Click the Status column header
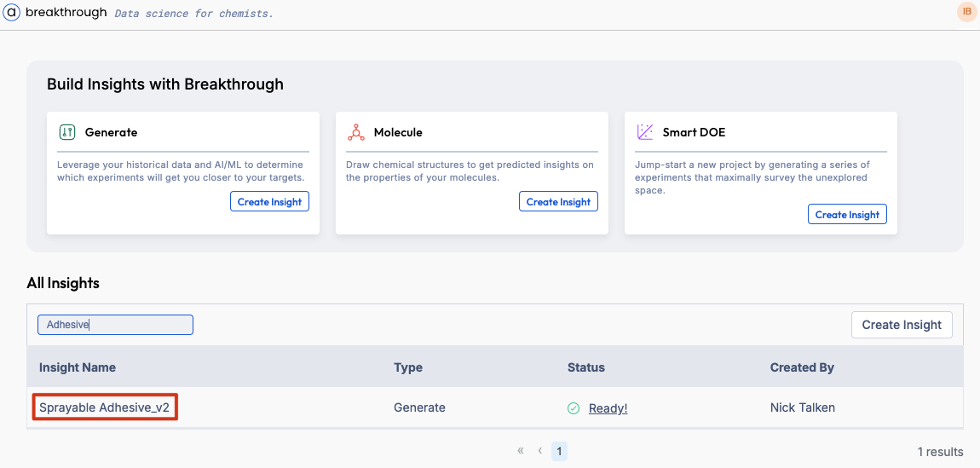This screenshot has width=980, height=468. tap(585, 367)
